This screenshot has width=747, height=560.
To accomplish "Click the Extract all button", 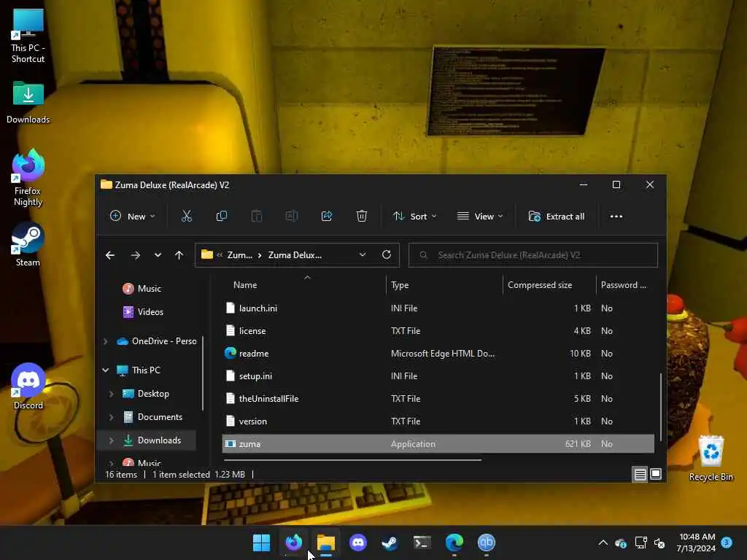I will coord(557,216).
